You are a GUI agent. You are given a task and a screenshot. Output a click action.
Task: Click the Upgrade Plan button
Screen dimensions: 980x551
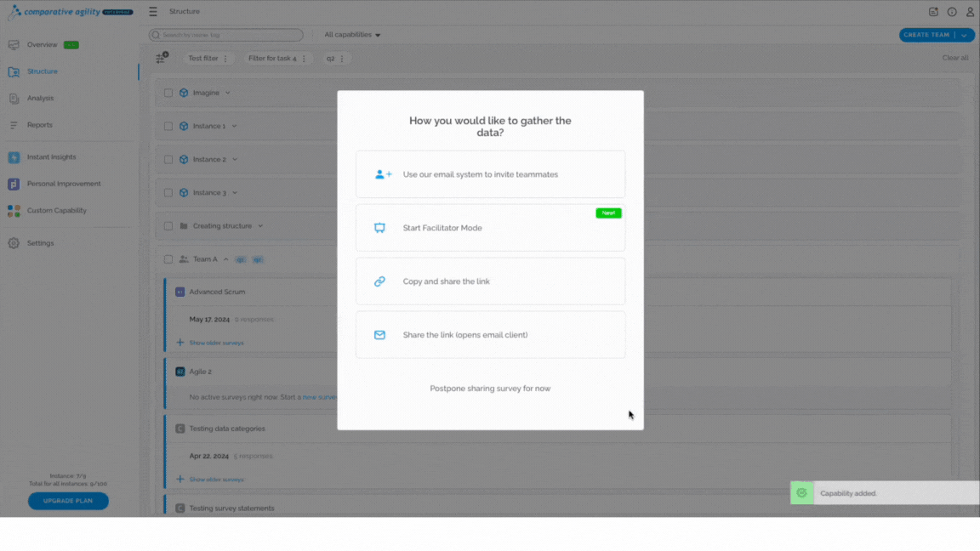[x=68, y=501]
